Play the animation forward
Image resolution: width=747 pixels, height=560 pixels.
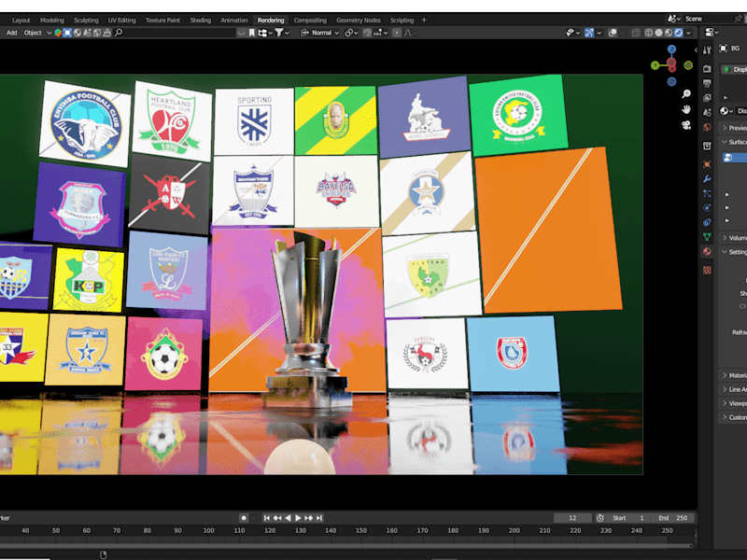pos(298,518)
